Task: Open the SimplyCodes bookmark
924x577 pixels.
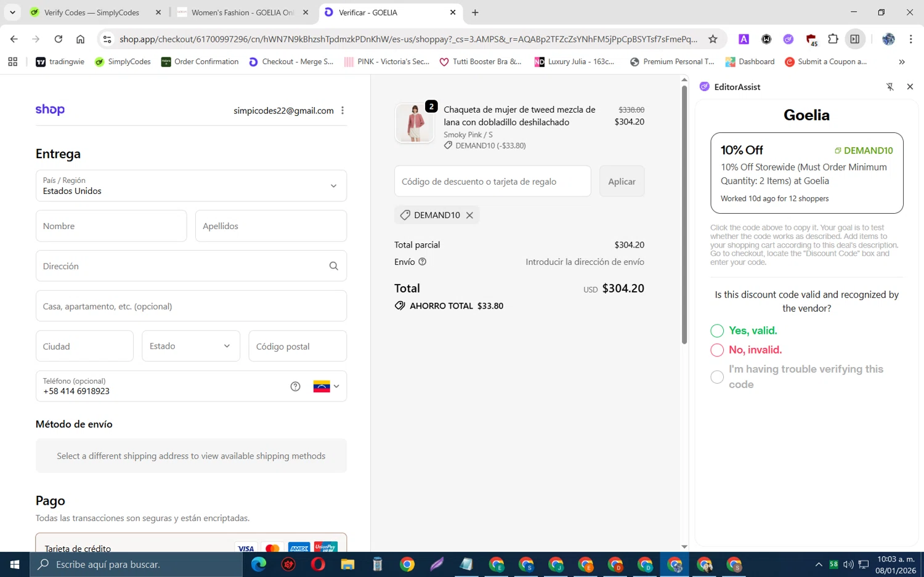Action: point(123,62)
